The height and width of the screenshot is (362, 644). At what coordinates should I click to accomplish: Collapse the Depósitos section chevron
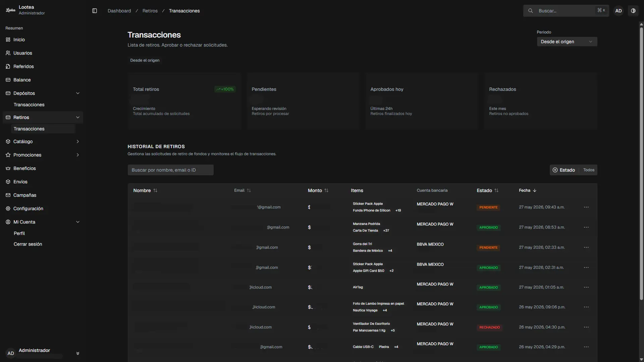click(x=78, y=93)
